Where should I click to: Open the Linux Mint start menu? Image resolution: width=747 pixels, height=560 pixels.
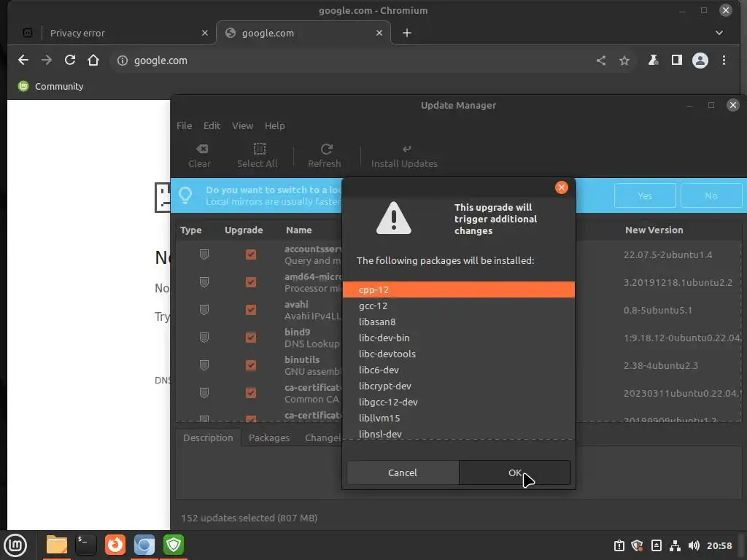(16, 545)
